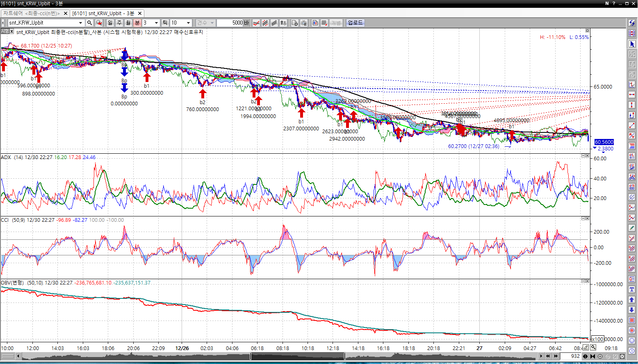Click the chart magnifier icon near time axis
The width and height of the screenshot is (638, 364).
point(593,348)
